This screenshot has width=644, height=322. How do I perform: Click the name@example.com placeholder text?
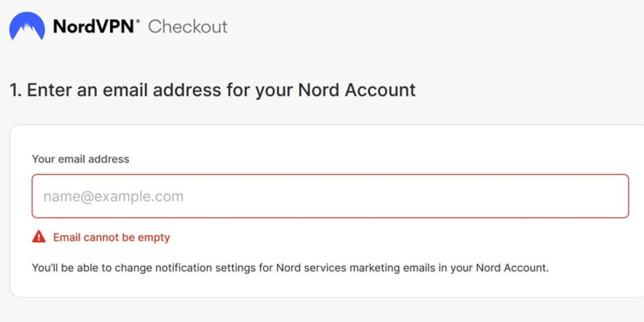click(x=113, y=196)
